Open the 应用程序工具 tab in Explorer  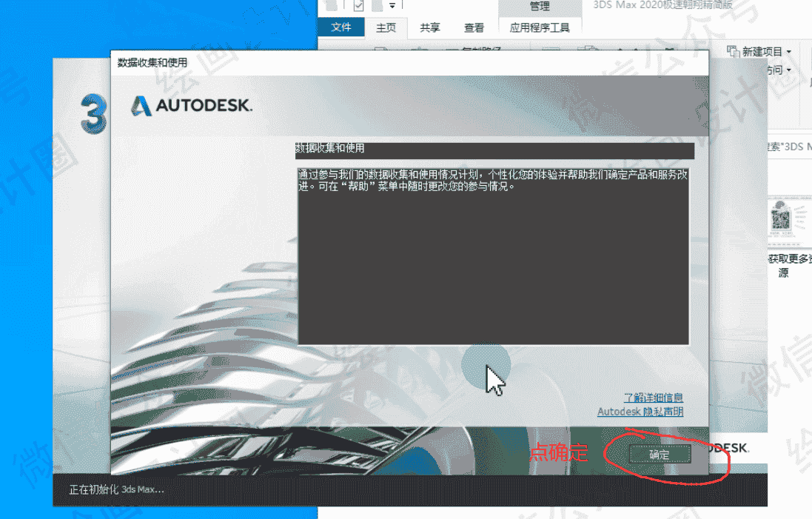[x=540, y=27]
